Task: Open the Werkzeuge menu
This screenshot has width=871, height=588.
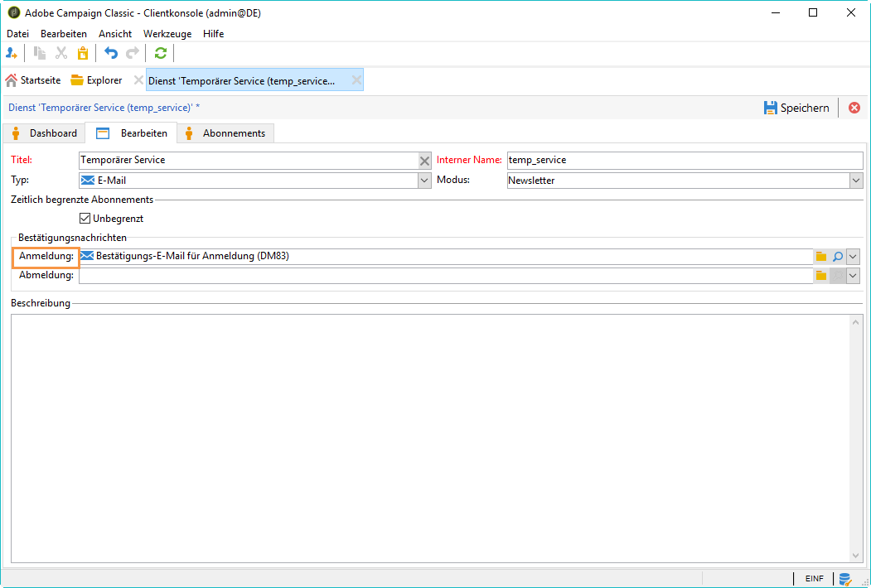Action: 167,34
